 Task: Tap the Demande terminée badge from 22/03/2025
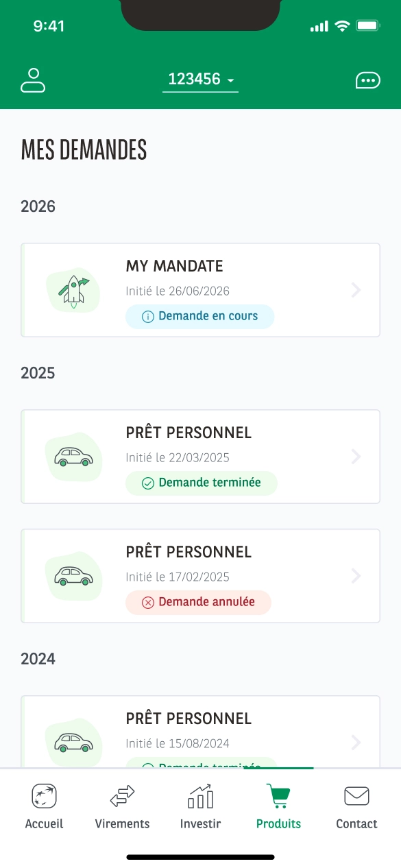click(202, 483)
